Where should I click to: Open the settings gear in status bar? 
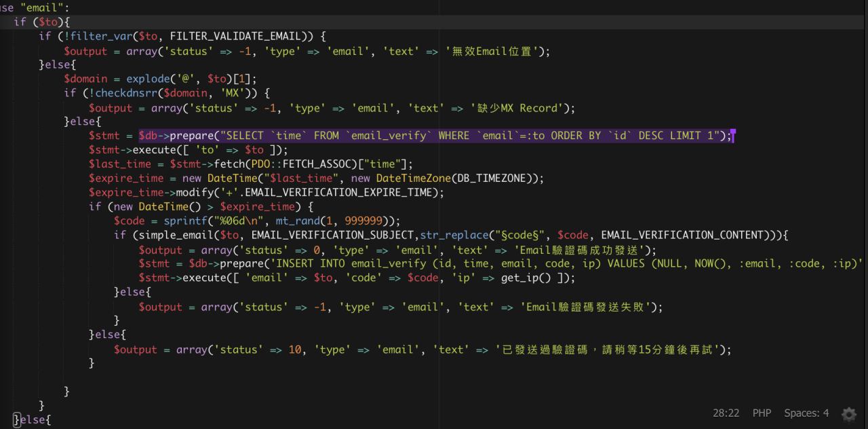click(848, 413)
